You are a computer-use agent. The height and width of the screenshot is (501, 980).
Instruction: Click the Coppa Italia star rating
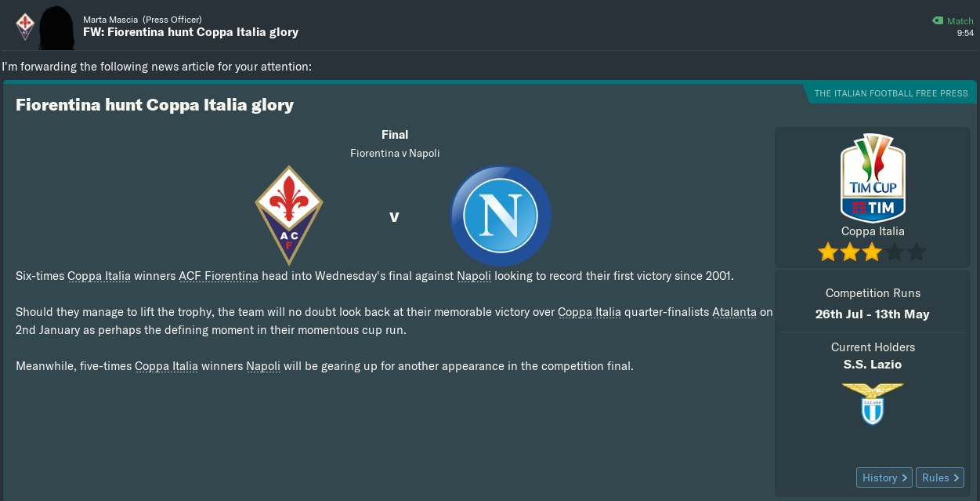pyautogui.click(x=872, y=252)
